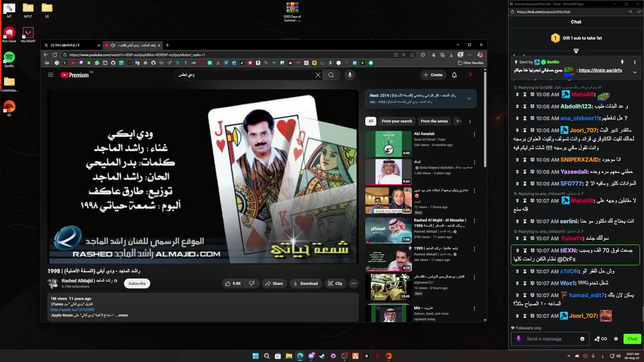Open the Al Mosafer 1996 video thumbnail
Image resolution: width=644 pixels, height=362 pixels.
pyautogui.click(x=388, y=230)
